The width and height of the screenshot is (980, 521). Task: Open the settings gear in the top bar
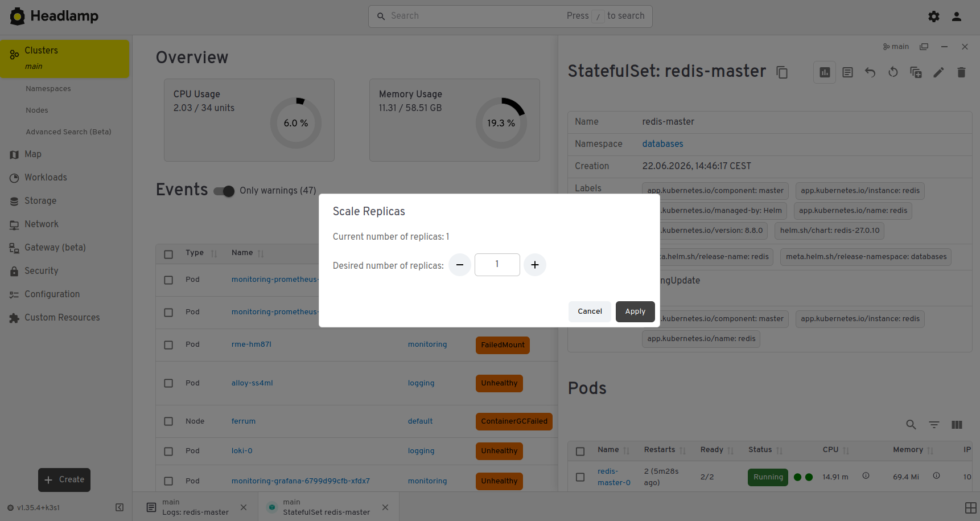click(x=934, y=17)
